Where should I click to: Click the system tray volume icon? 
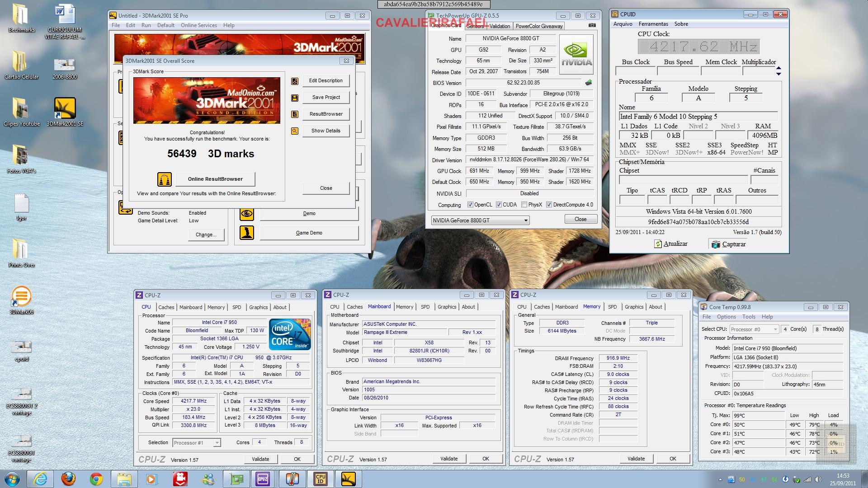819,479
